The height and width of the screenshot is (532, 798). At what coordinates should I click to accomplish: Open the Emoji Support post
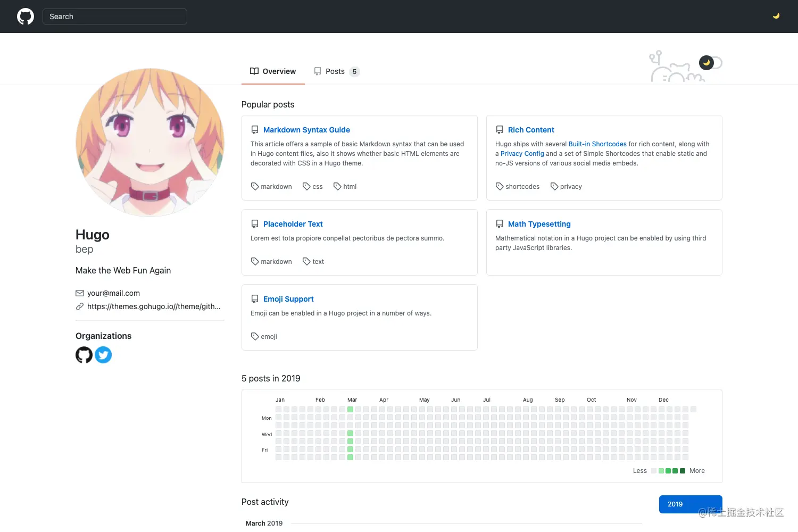pyautogui.click(x=288, y=299)
